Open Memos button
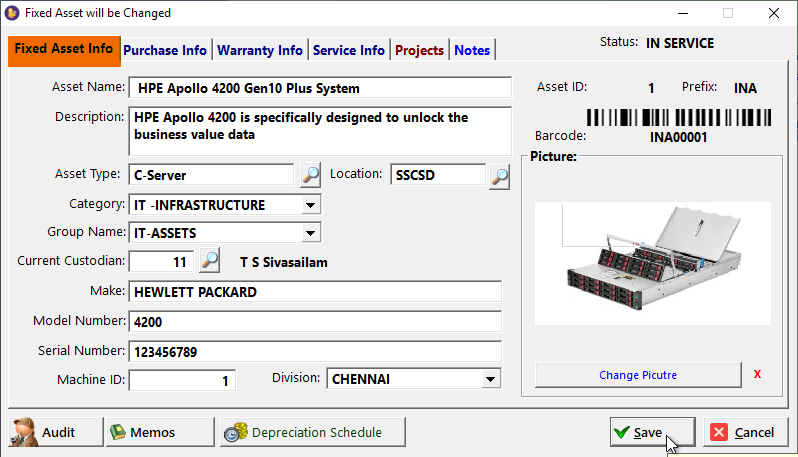 coord(160,432)
